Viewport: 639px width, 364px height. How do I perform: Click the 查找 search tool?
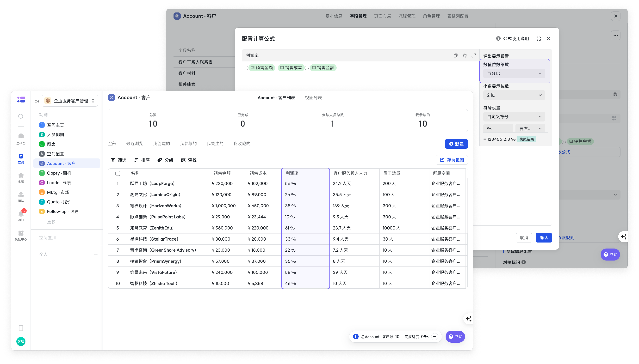189,160
